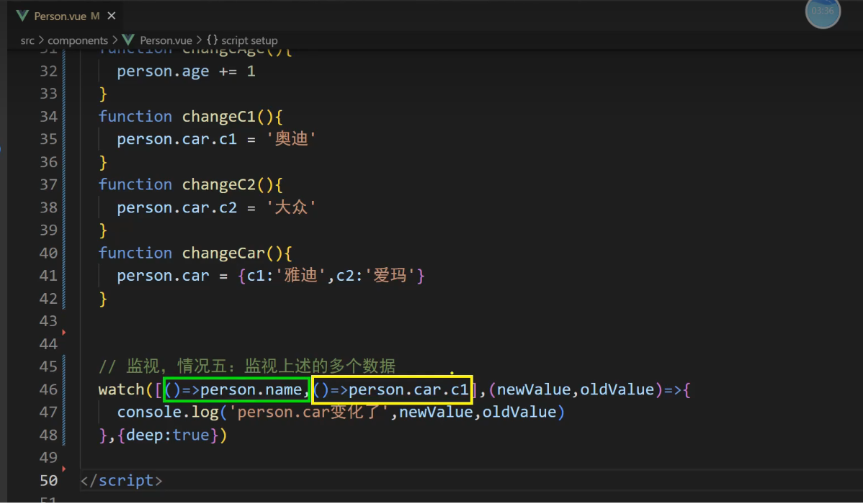Click 'person.car' assignment on line 41

click(x=163, y=276)
